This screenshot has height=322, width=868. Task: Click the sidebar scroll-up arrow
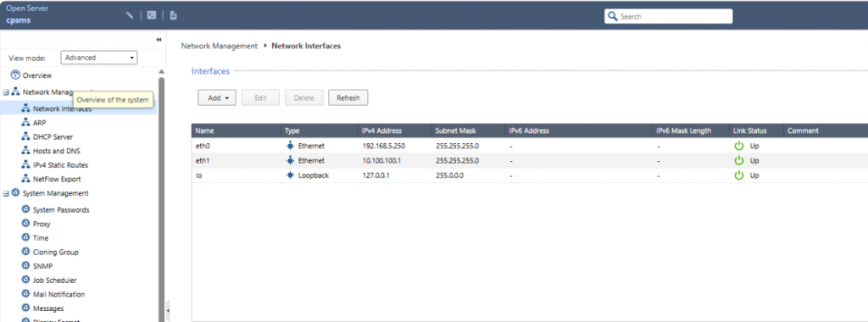162,72
